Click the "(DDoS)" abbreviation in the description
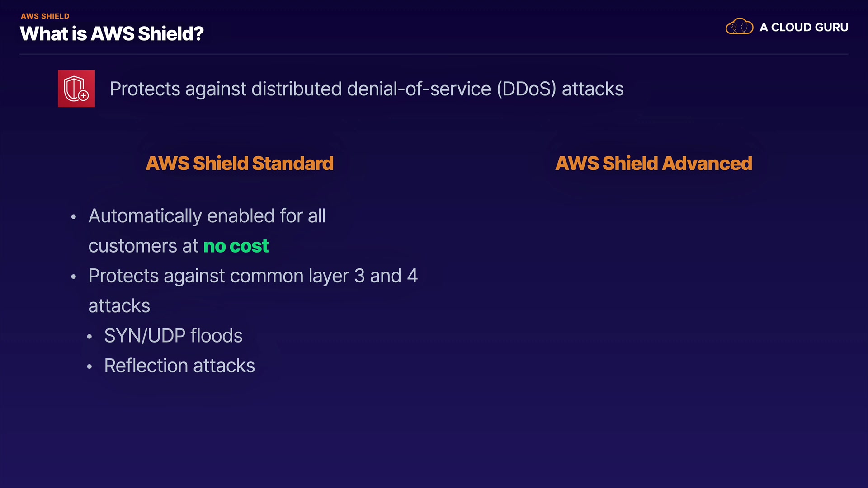The image size is (868, 488). [526, 89]
